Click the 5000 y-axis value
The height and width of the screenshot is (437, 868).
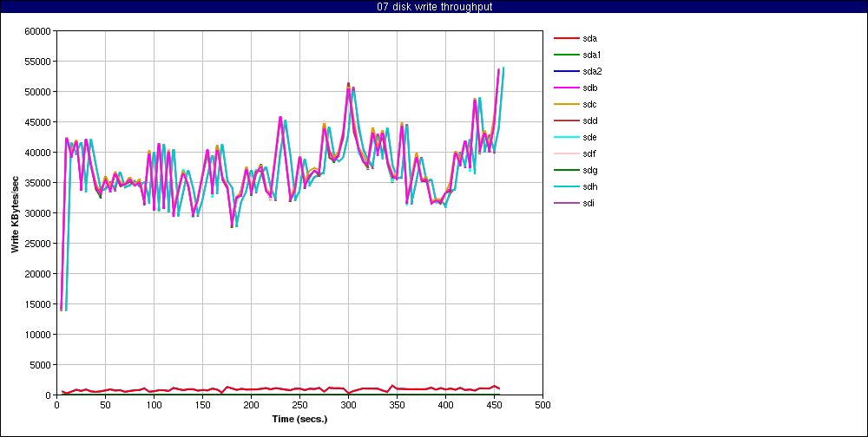coord(41,365)
